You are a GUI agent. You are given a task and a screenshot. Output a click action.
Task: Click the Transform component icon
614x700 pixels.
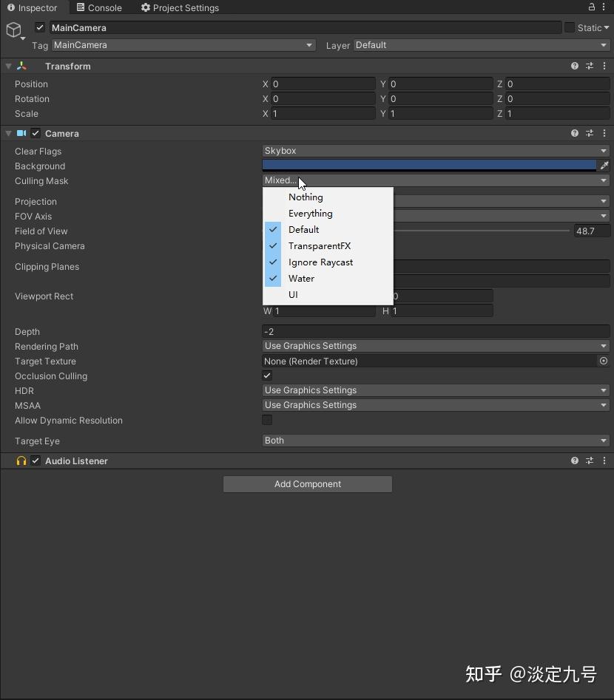pyautogui.click(x=21, y=66)
